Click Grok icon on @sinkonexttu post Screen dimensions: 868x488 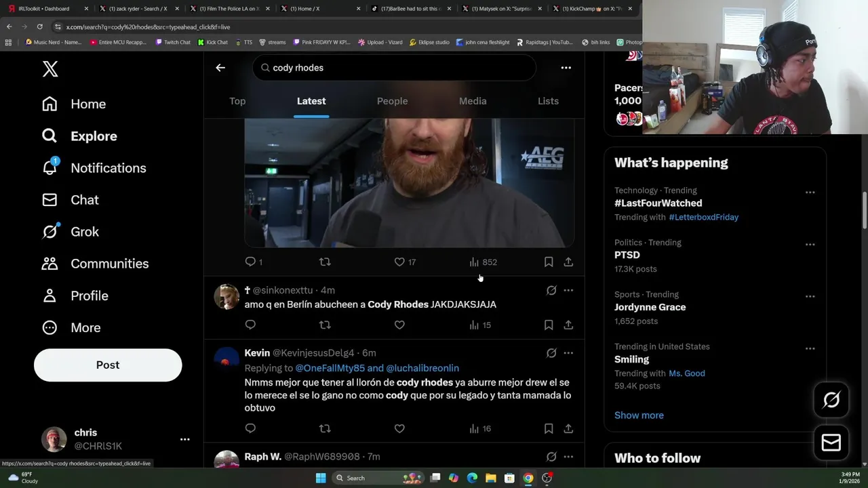551,290
